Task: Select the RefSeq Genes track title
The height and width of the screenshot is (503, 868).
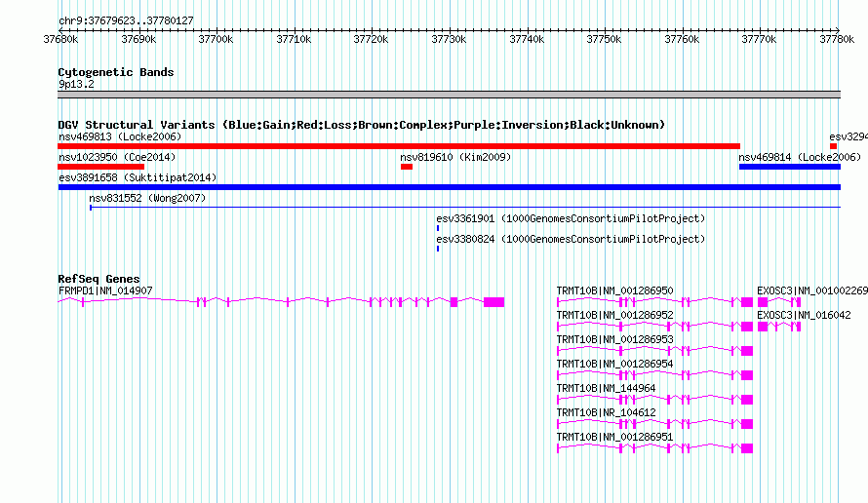Action: pos(99,279)
